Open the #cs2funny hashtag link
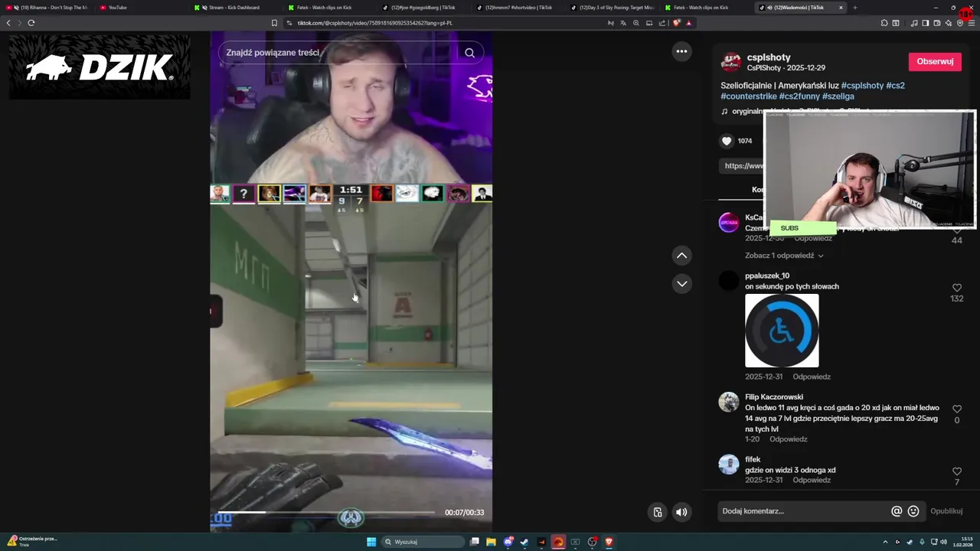Screen dimensions: 980x551 [x=799, y=96]
